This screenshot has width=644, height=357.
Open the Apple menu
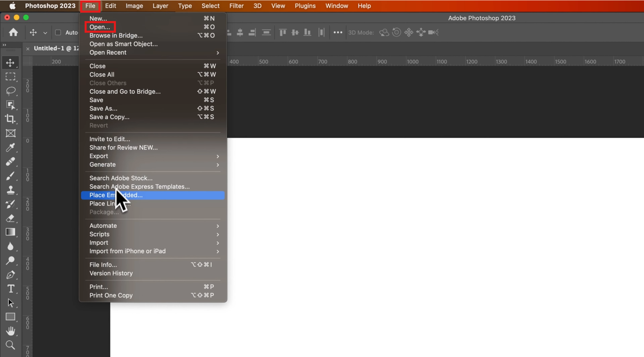[12, 6]
